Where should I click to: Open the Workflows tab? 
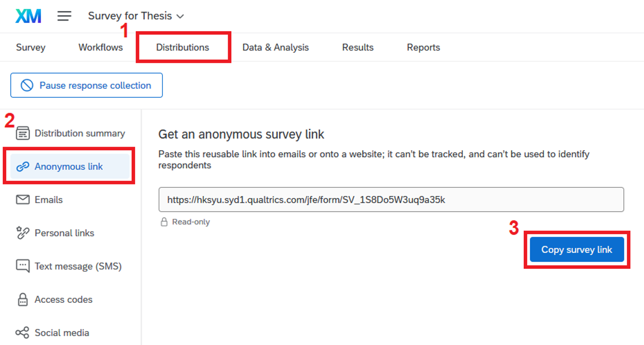[101, 47]
